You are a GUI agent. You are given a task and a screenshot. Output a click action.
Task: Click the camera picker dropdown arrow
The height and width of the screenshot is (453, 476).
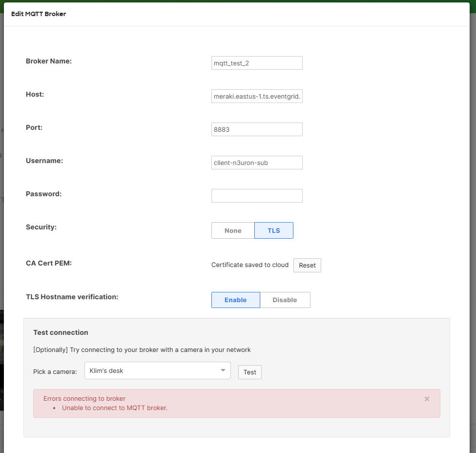(223, 371)
